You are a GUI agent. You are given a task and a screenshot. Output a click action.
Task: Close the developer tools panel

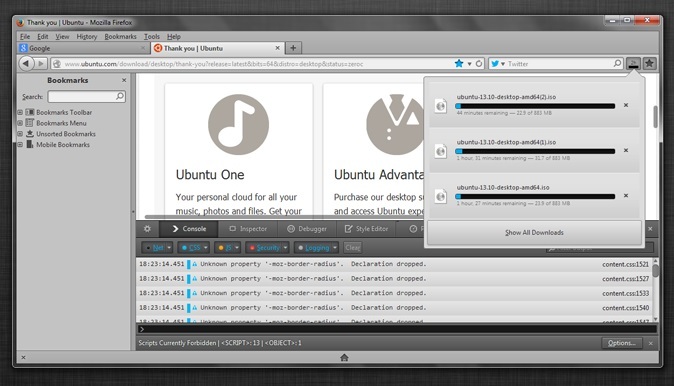(650, 229)
